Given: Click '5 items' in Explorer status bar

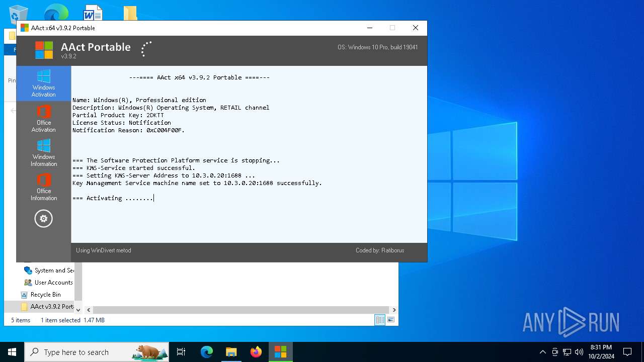Looking at the screenshot, I should (x=21, y=320).
